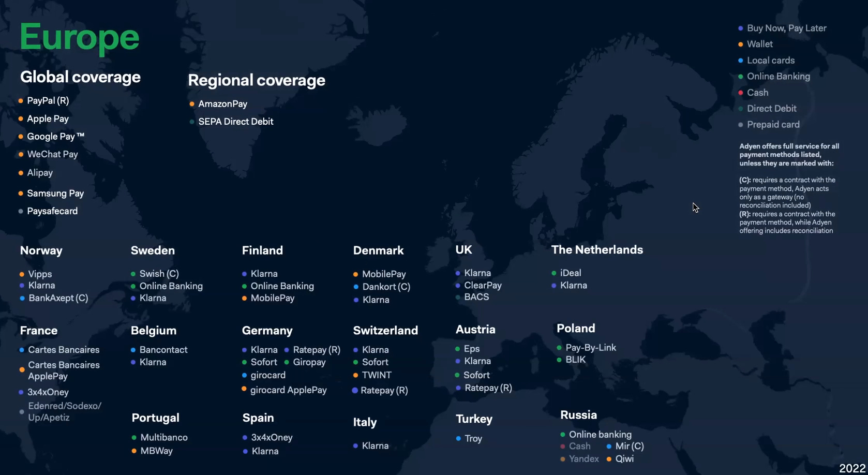Viewport: 868px width, 475px height.
Task: Select Dankort (C) under Denmark
Action: click(x=386, y=287)
